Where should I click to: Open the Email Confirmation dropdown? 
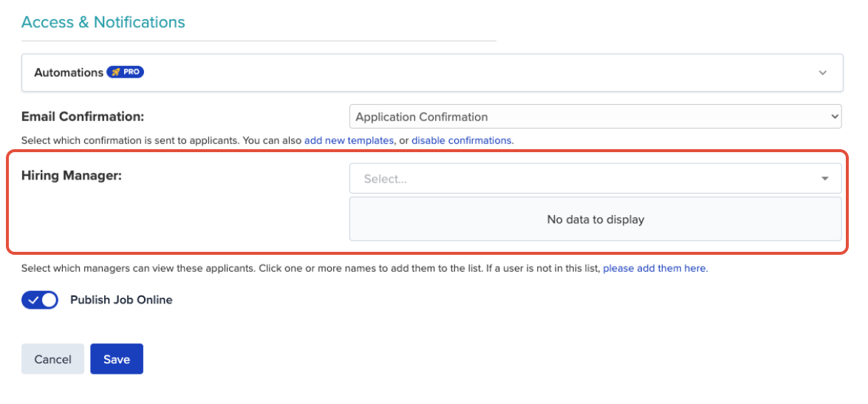pos(595,117)
